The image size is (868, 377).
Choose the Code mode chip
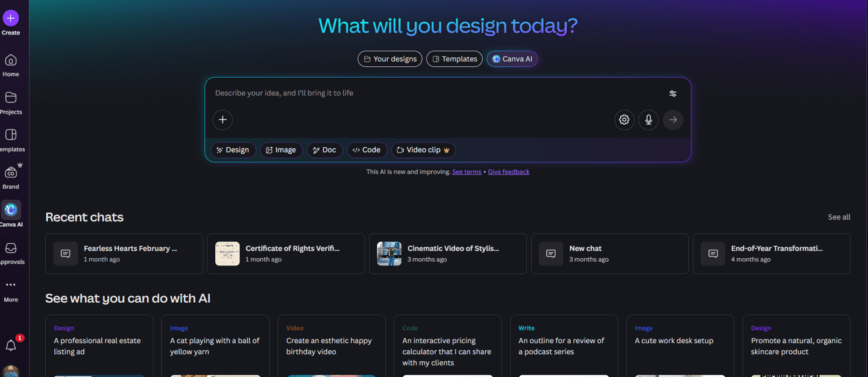[367, 150]
